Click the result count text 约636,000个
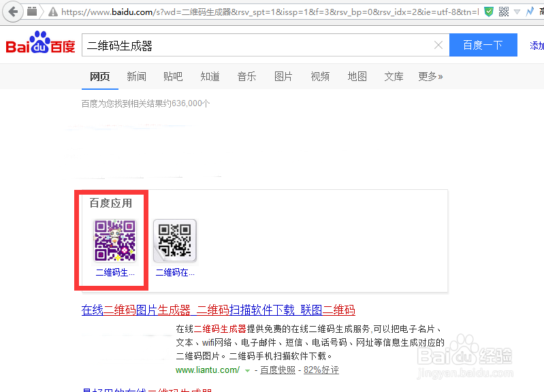This screenshot has width=544, height=392. tap(187, 103)
